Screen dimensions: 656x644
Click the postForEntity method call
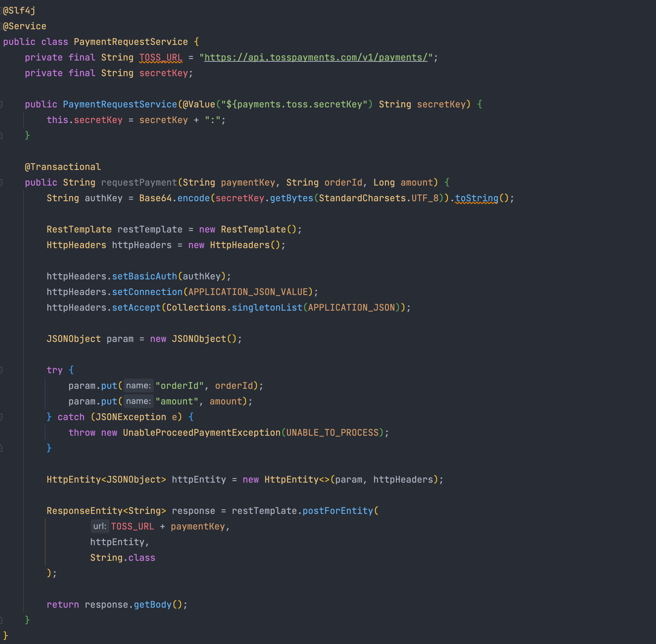[338, 511]
